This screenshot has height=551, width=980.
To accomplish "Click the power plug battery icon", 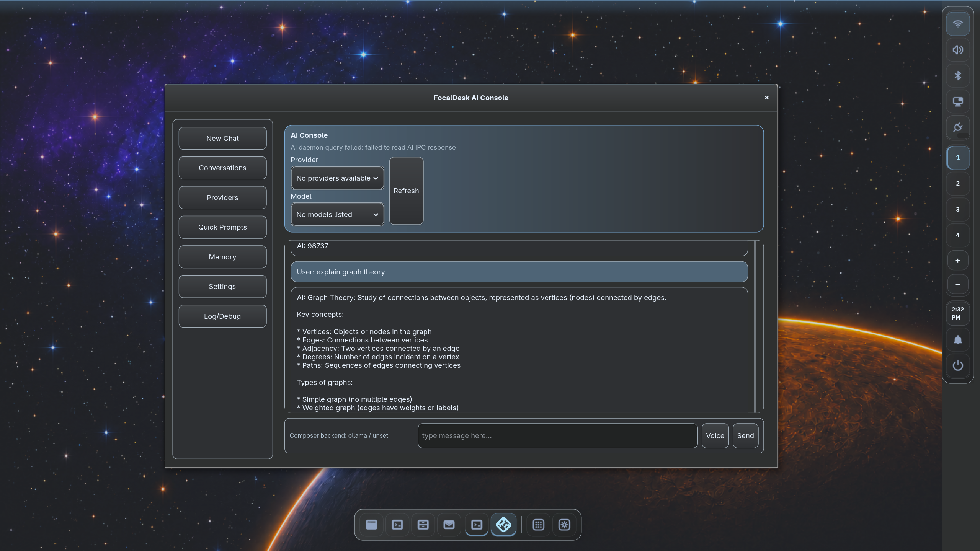I will click(958, 127).
